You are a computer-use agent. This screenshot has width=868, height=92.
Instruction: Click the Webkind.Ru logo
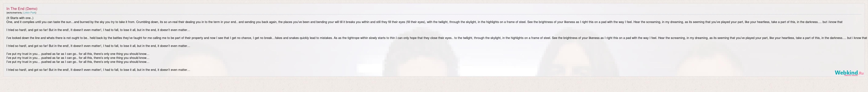point(846,72)
